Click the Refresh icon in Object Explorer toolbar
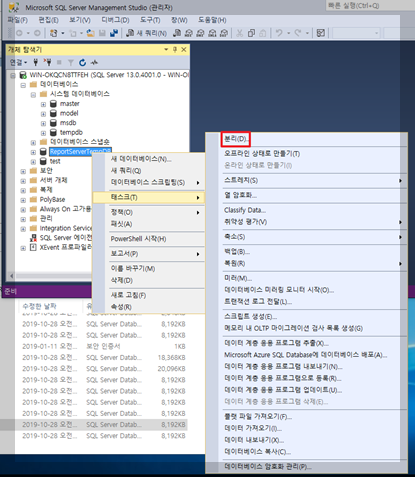 click(x=82, y=62)
